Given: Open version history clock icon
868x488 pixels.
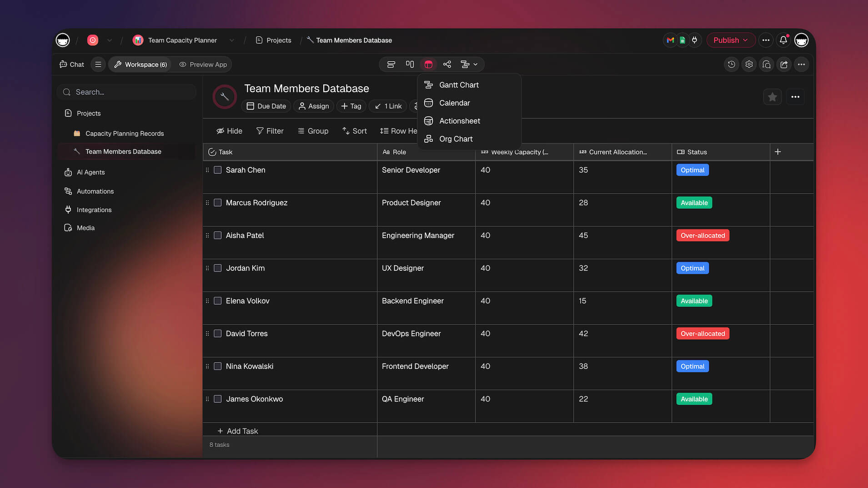Looking at the screenshot, I should click(x=731, y=65).
